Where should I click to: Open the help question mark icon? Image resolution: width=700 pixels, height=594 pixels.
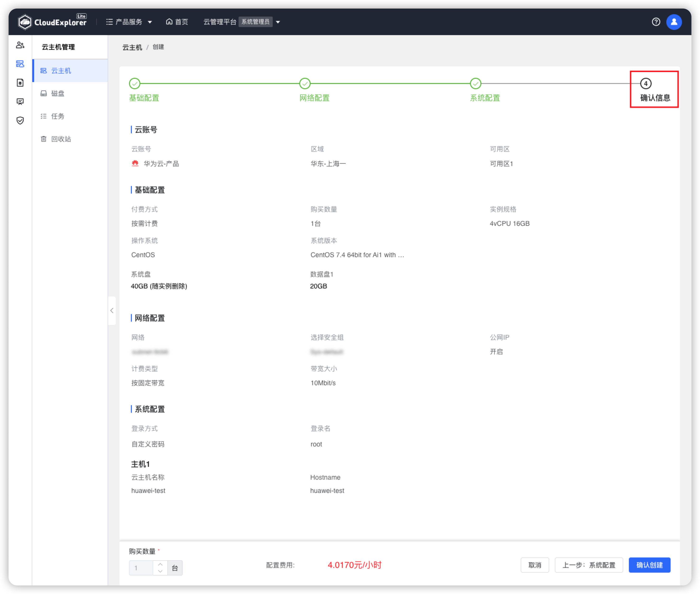pos(656,22)
